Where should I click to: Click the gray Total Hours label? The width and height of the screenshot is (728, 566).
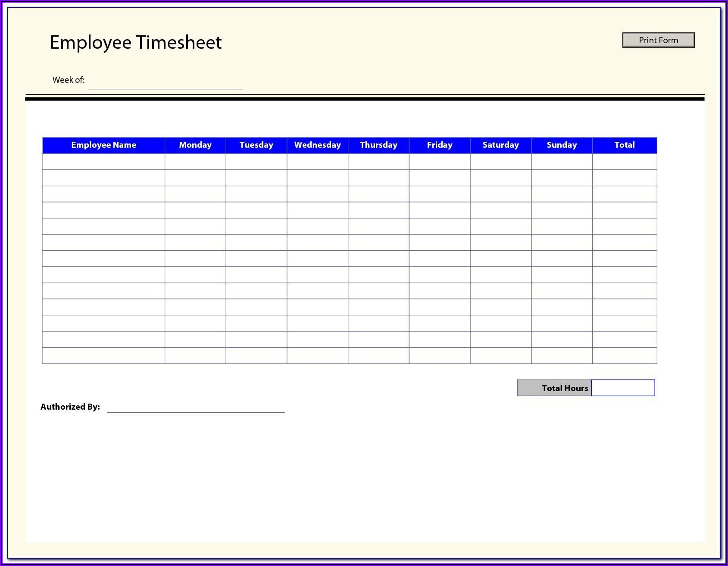(554, 388)
